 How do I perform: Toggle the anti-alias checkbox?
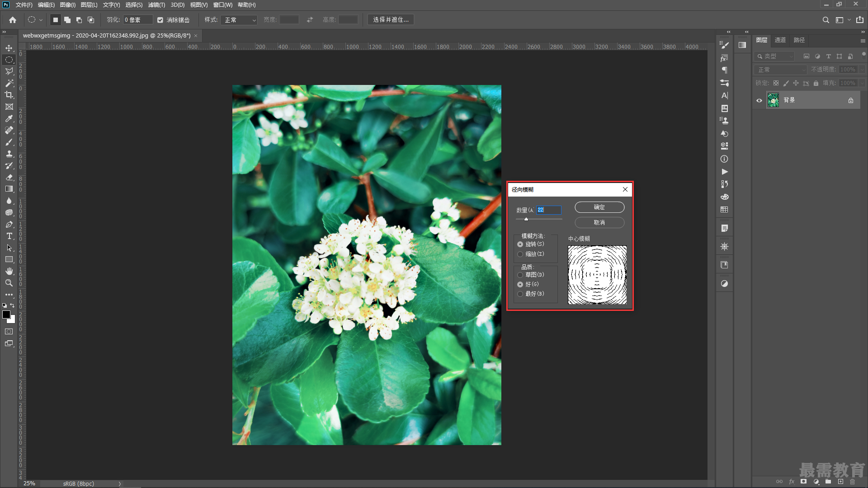pyautogui.click(x=160, y=20)
